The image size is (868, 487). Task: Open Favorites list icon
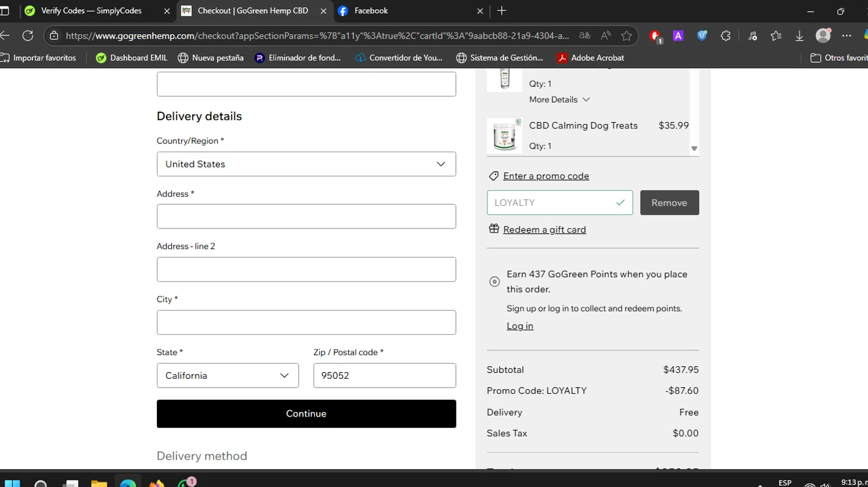pyautogui.click(x=776, y=36)
